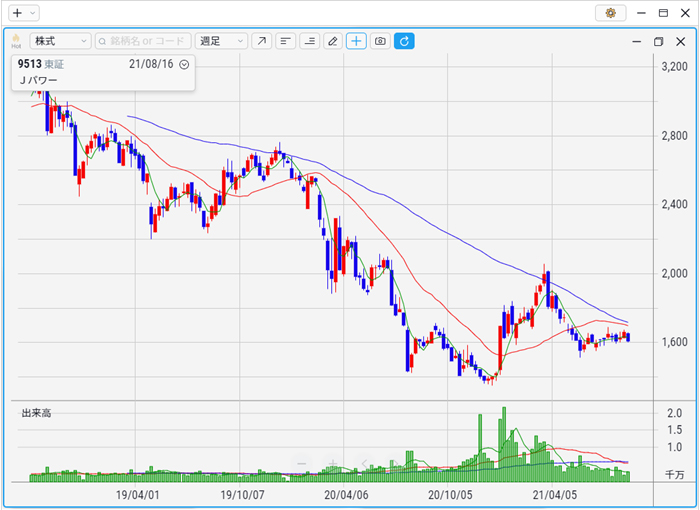This screenshot has width=700, height=510.
Task: Click the 2,800 price axis label
Action: (x=675, y=136)
